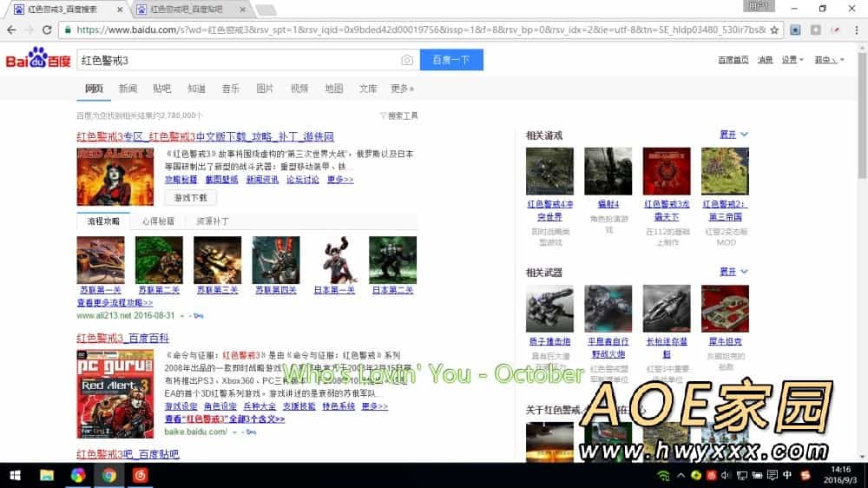Switch to the 红色警戒吧 browser tab
This screenshot has width=868, height=488.
tap(185, 10)
